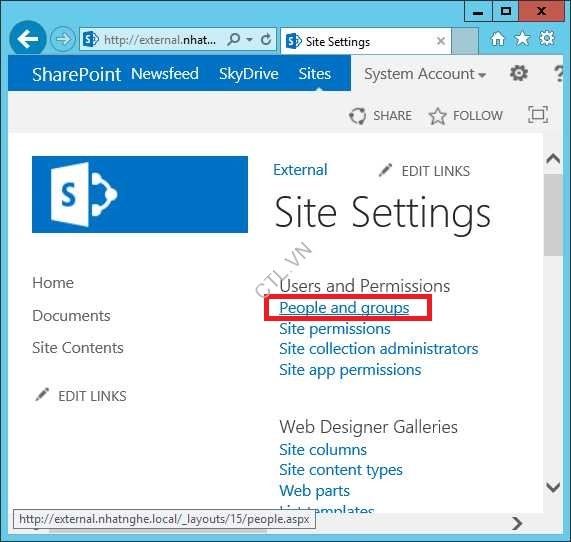
Task: Open the Newsfeed link
Action: click(x=165, y=74)
